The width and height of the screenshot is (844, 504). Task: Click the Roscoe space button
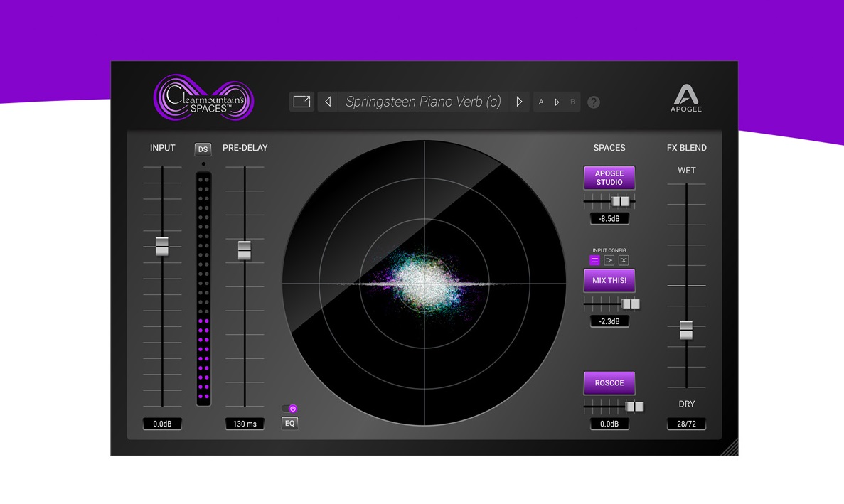tap(609, 383)
